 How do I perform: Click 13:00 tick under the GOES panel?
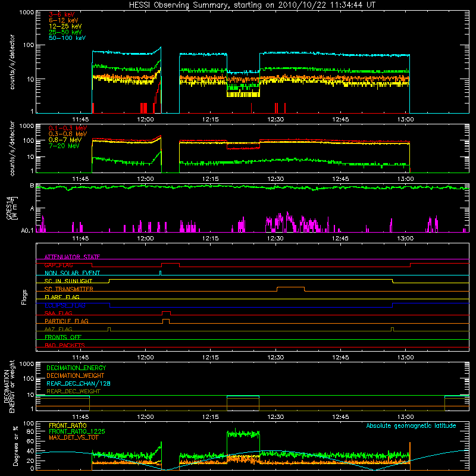point(405,239)
